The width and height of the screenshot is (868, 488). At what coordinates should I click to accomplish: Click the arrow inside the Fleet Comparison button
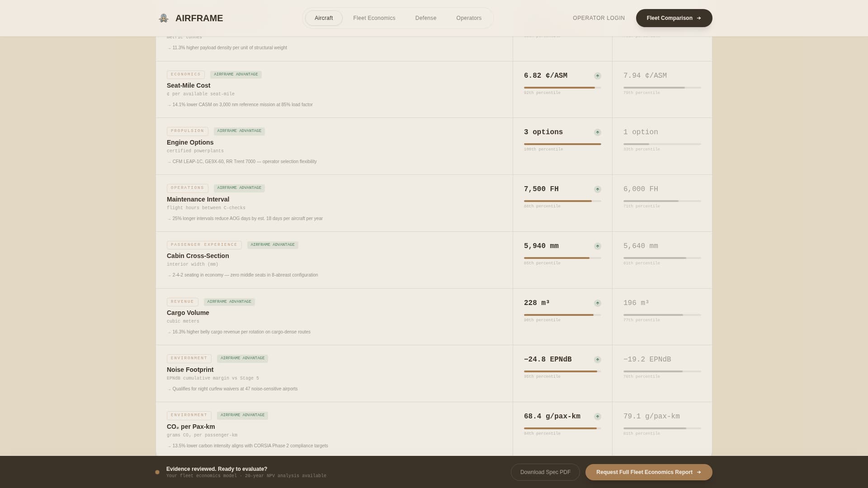click(699, 18)
